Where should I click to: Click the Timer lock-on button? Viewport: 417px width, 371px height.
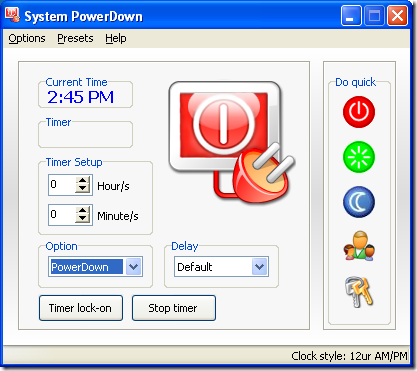pos(81,308)
